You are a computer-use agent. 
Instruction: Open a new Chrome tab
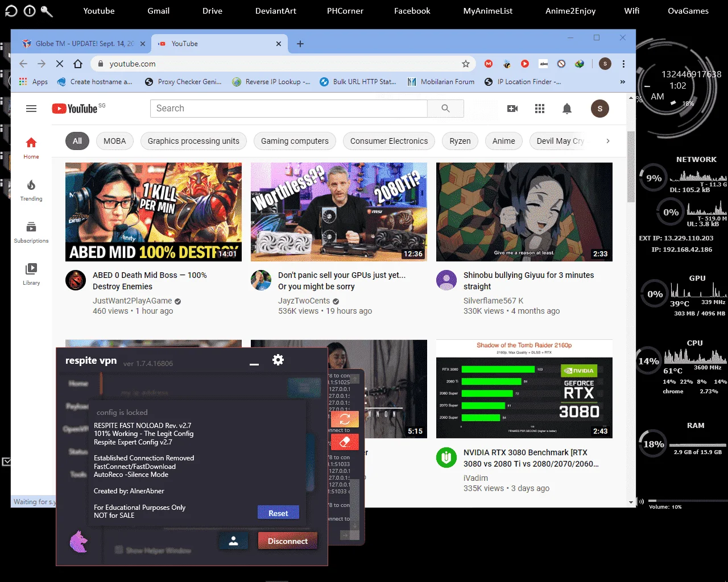click(x=300, y=44)
